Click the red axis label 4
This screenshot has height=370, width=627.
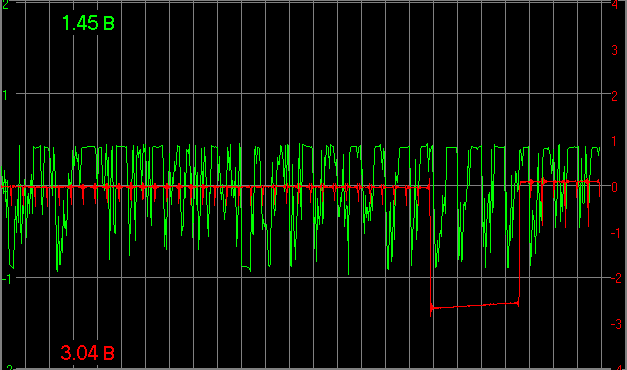(x=615, y=4)
